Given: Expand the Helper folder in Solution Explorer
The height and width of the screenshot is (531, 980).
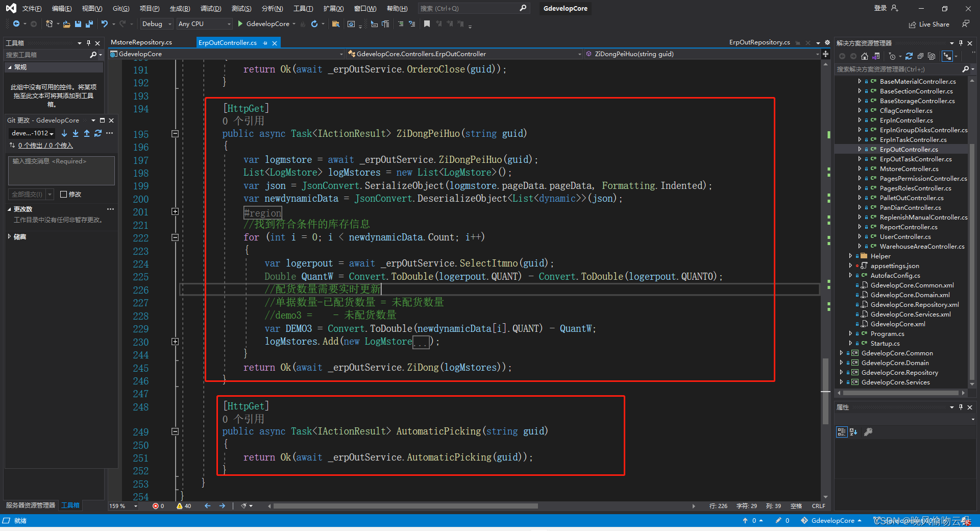Looking at the screenshot, I should coord(850,256).
